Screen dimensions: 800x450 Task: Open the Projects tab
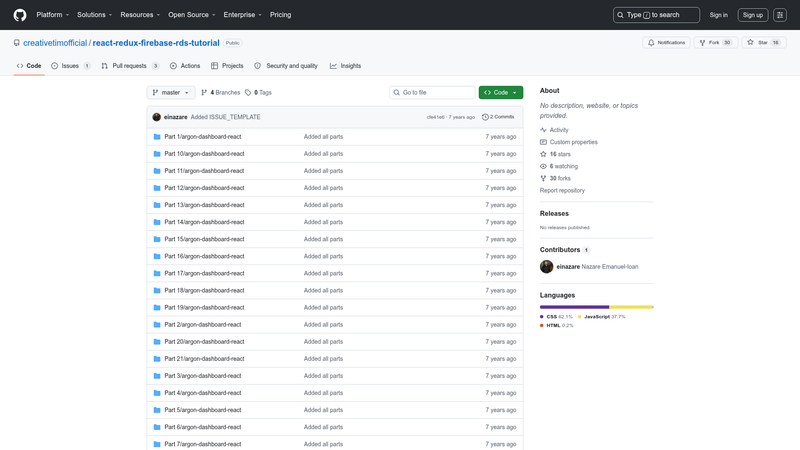point(227,66)
